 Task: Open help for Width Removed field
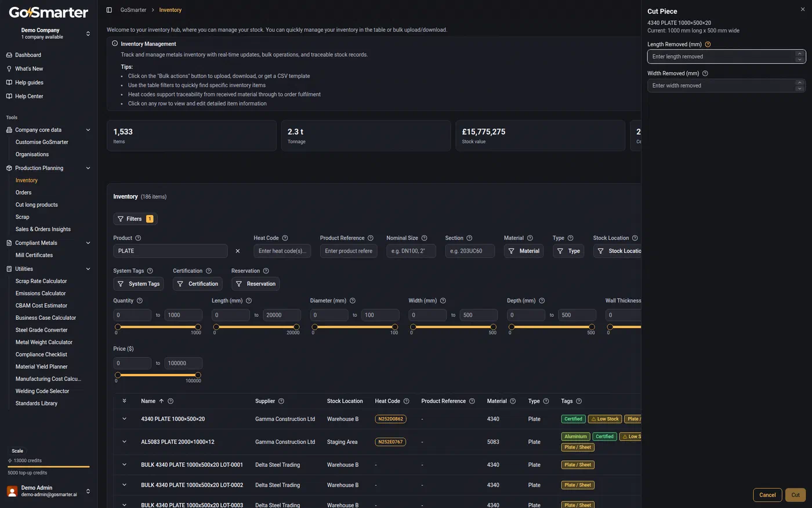(x=705, y=74)
